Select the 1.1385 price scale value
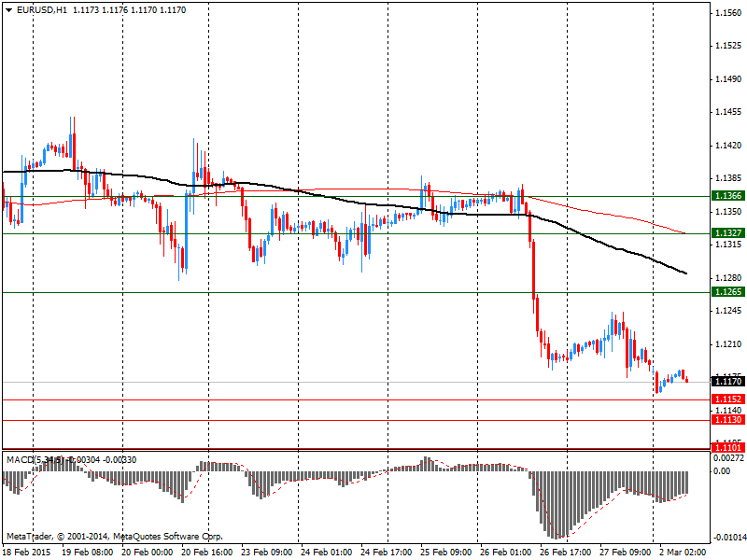Screen dimensions: 747x560 [x=728, y=178]
